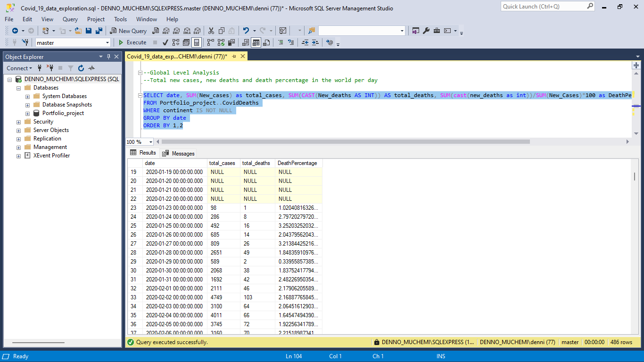Click the Save All icon
The height and width of the screenshot is (362, 644).
click(x=99, y=31)
